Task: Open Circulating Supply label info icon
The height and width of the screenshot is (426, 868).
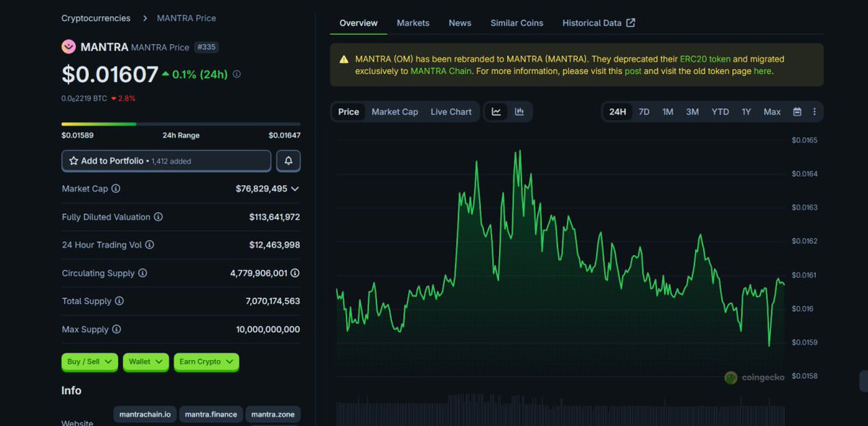Action: click(142, 273)
